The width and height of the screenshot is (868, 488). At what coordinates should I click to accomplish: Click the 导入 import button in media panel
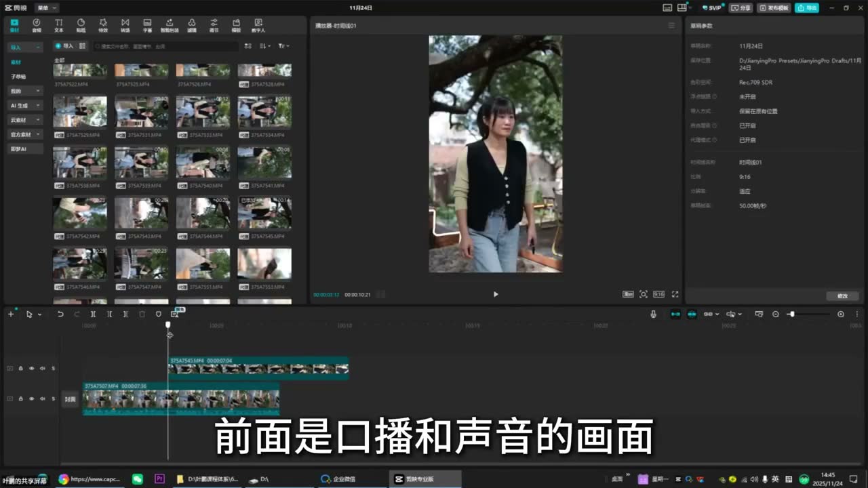pyautogui.click(x=64, y=46)
